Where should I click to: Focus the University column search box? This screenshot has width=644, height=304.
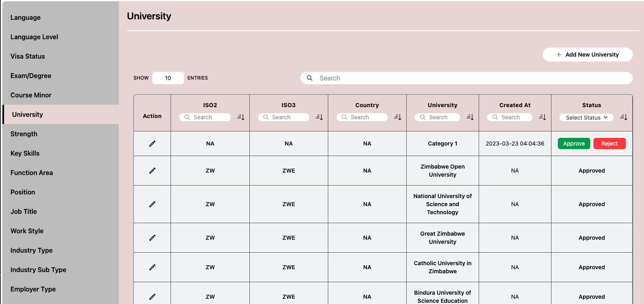tap(438, 117)
